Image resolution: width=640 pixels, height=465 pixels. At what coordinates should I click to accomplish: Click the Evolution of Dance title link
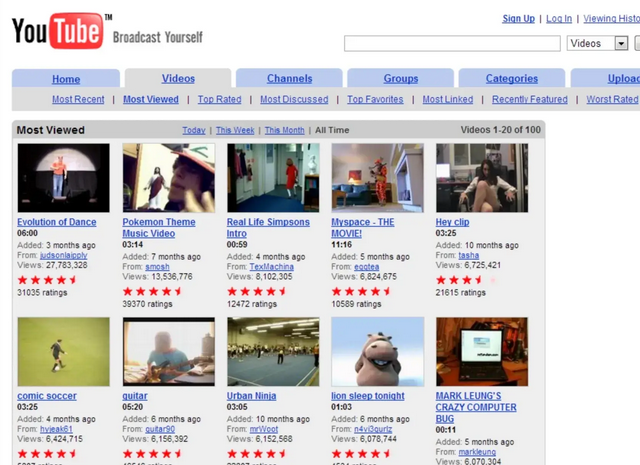click(x=57, y=222)
